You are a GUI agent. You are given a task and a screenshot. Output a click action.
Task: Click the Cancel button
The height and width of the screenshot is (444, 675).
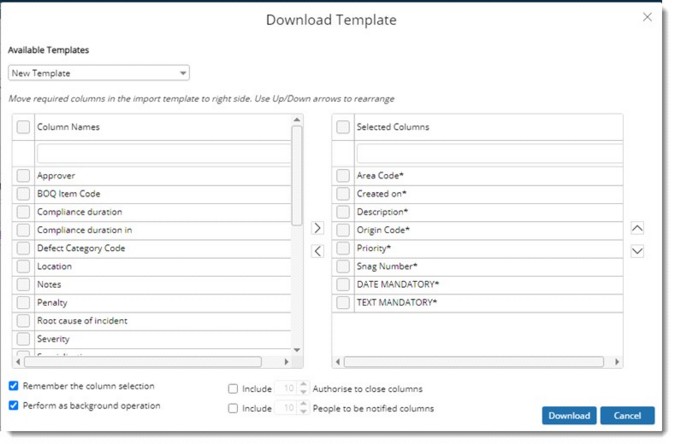tap(627, 415)
